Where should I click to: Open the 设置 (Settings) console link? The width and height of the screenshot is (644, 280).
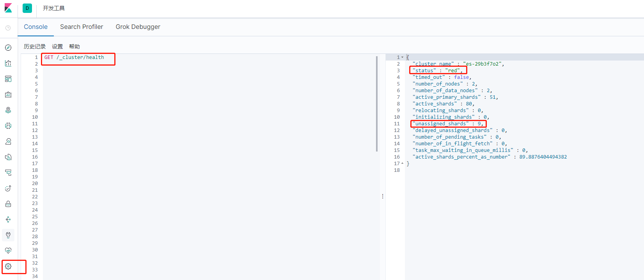pos(57,46)
